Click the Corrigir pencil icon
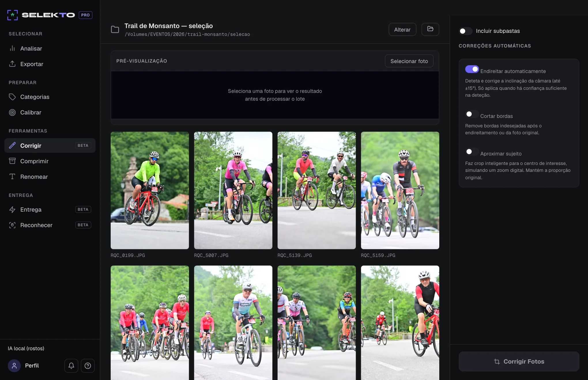Image resolution: width=588 pixels, height=380 pixels. click(12, 145)
